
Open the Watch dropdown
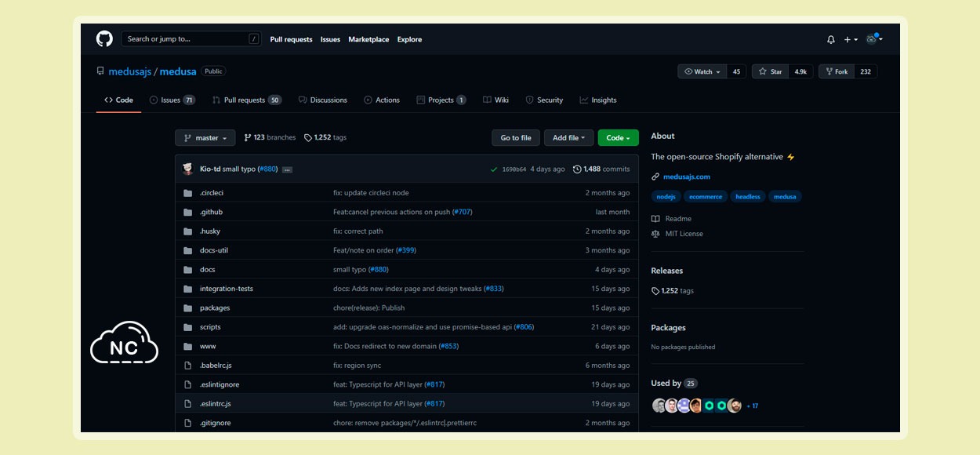click(702, 71)
